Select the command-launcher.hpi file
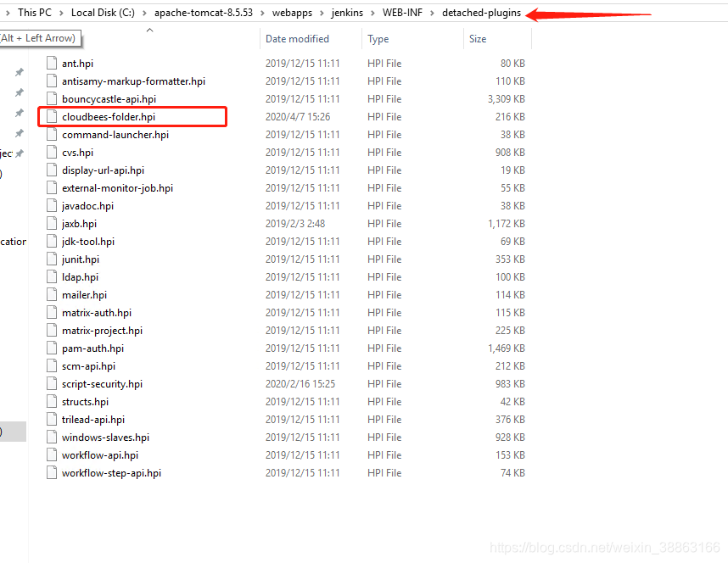This screenshot has height=563, width=728. pos(115,135)
